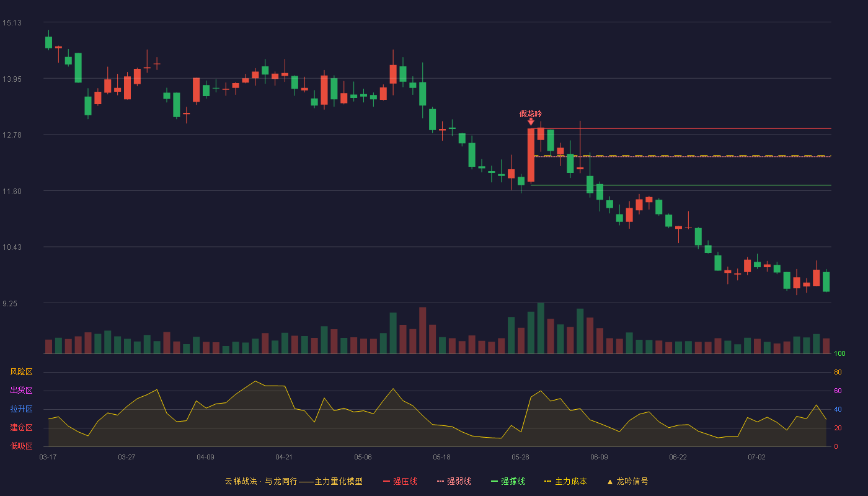Screen dimensions: 868x496
Task: Select the 建仓区 zone label
Action: (x=21, y=428)
